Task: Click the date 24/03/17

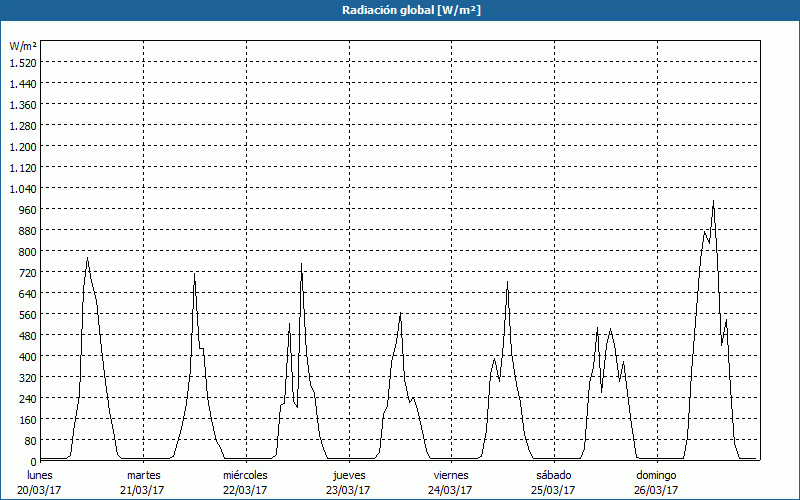Action: tap(450, 490)
